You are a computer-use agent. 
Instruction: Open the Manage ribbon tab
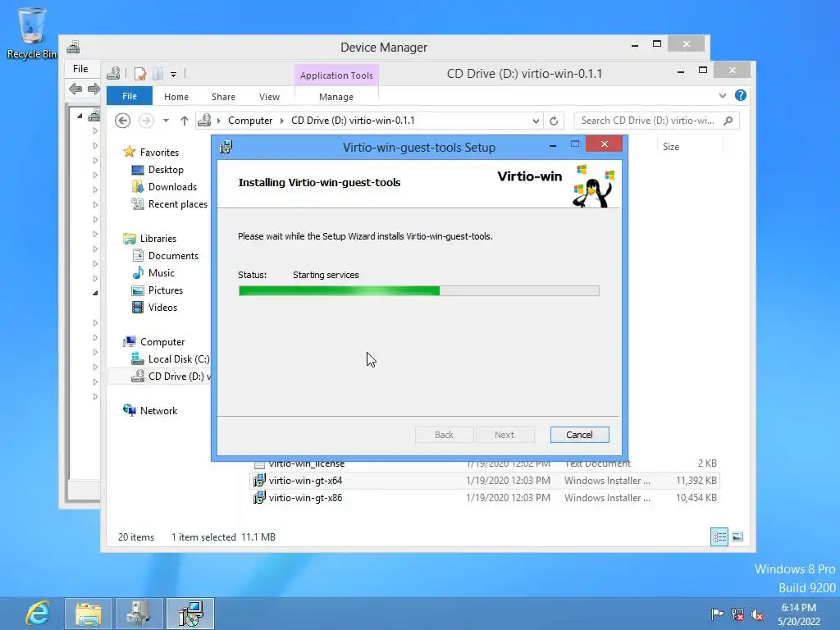point(336,97)
